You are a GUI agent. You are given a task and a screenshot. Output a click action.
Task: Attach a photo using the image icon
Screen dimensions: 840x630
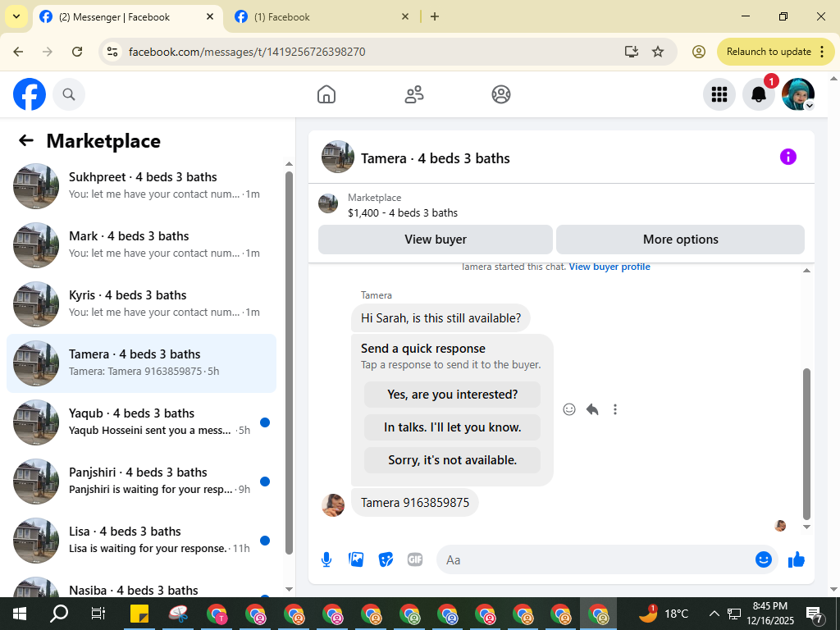click(356, 559)
